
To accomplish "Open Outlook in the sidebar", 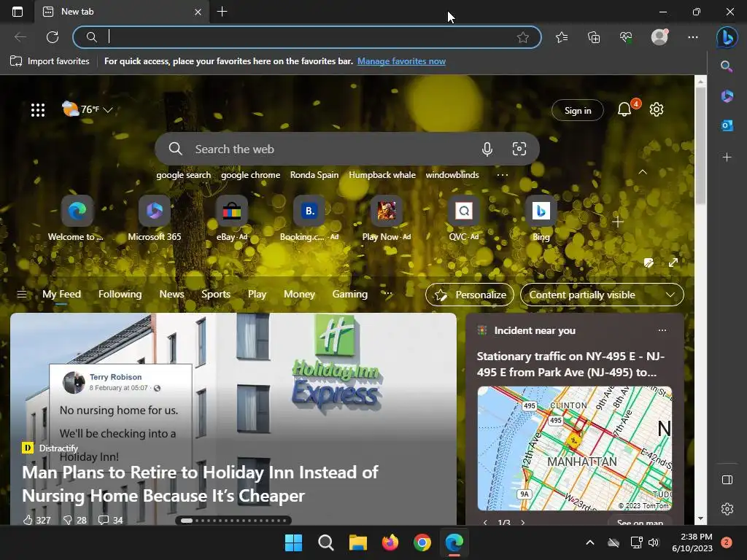I will (727, 125).
